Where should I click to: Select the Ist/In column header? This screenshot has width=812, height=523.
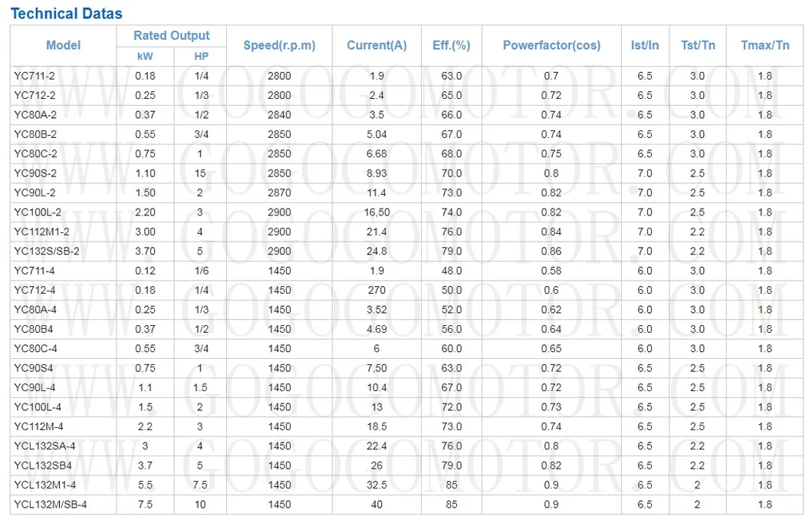[644, 45]
